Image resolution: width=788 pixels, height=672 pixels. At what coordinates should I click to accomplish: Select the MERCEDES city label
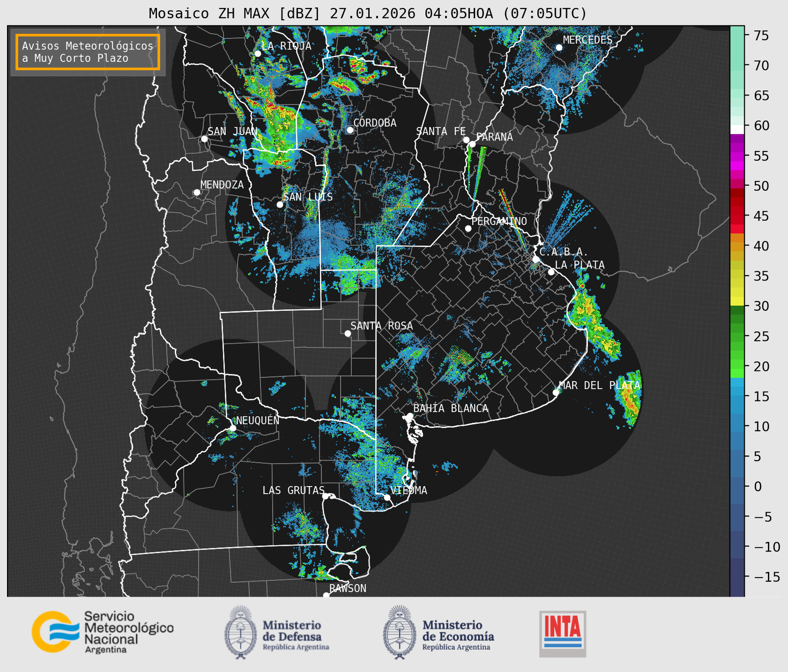588,40
